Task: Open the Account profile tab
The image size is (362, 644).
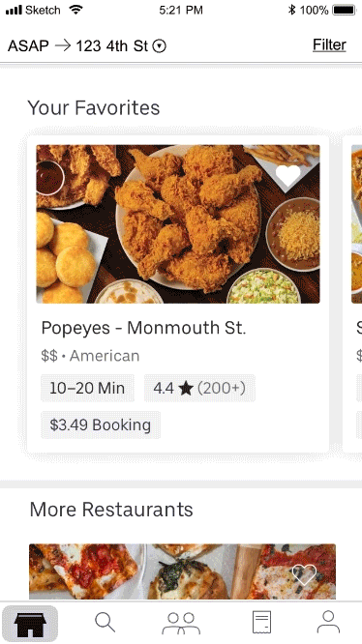Action: click(328, 622)
